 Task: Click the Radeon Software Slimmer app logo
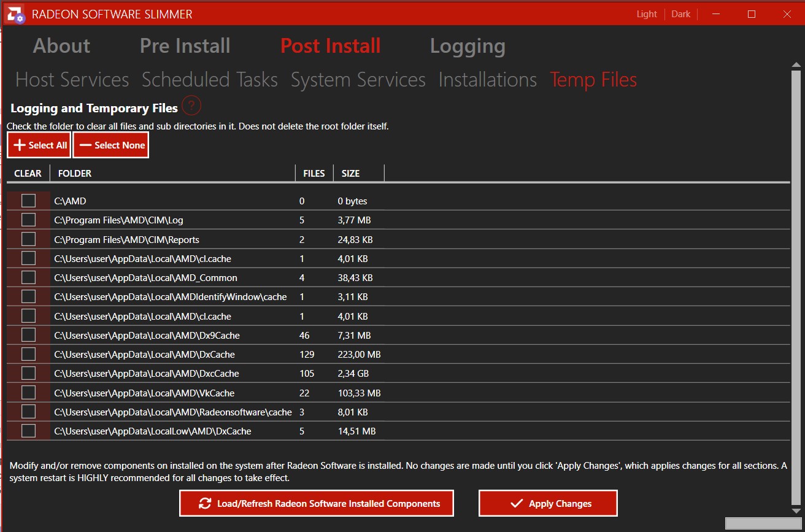click(x=15, y=13)
